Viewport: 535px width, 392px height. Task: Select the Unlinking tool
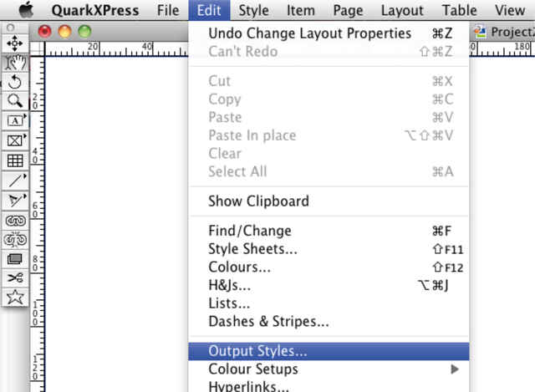click(x=15, y=240)
